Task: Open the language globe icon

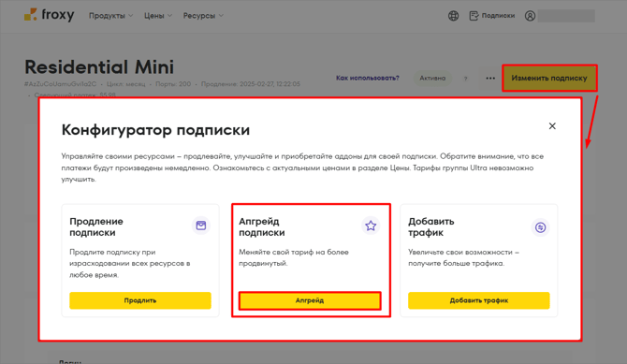Action: (453, 16)
